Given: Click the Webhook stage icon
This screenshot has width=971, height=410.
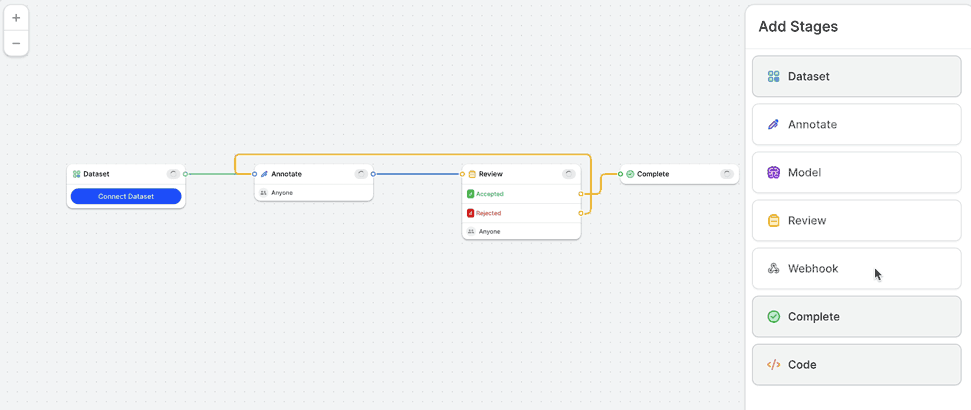Looking at the screenshot, I should pyautogui.click(x=773, y=269).
